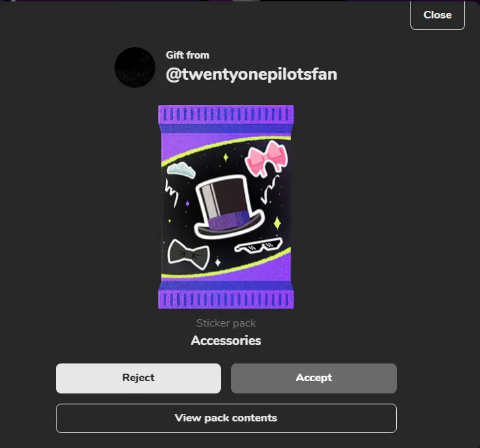The height and width of the screenshot is (448, 480).
Task: Click the "Gift from" label text
Action: tap(187, 55)
